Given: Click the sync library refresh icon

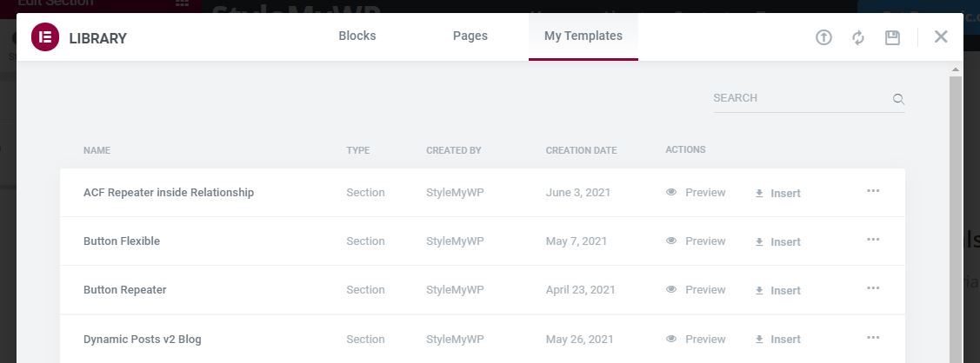Looking at the screenshot, I should click(858, 37).
